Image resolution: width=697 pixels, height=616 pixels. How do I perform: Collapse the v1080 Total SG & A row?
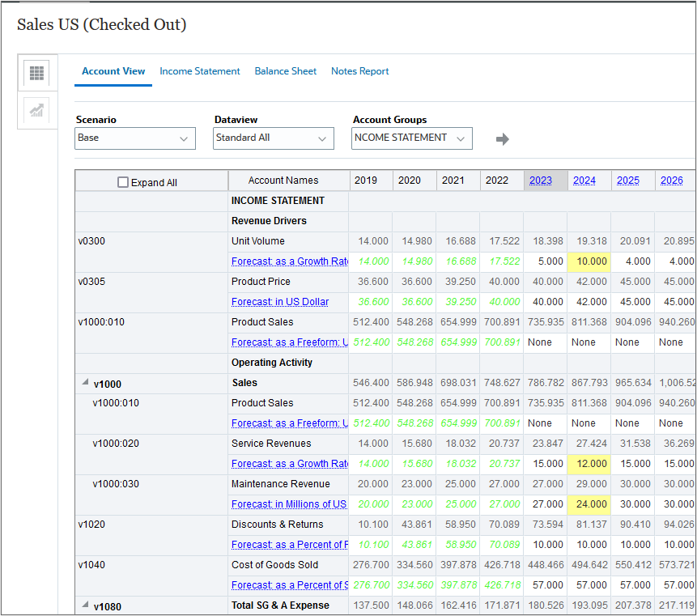[x=84, y=605]
